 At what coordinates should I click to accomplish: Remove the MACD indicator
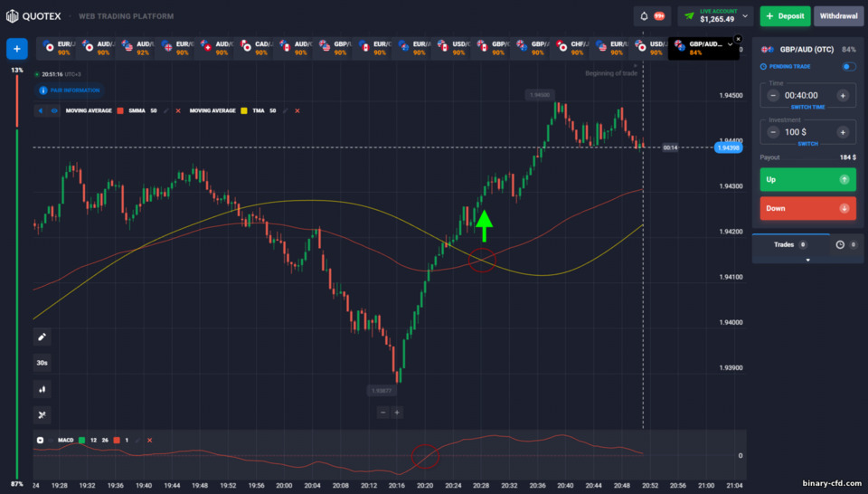(x=149, y=441)
